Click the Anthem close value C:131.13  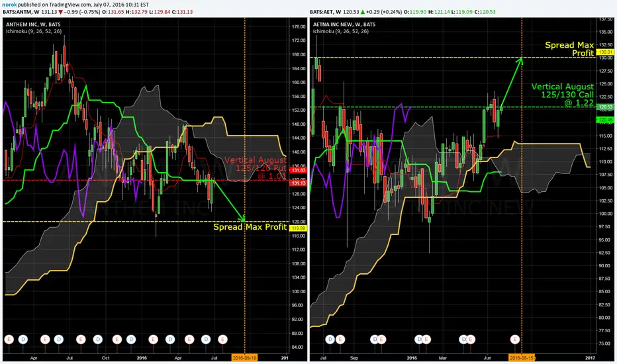click(182, 12)
